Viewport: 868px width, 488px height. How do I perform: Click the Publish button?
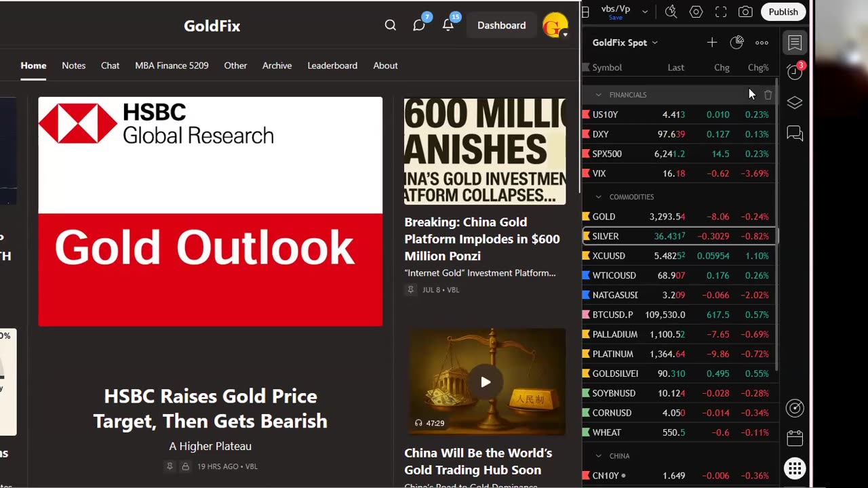click(783, 12)
